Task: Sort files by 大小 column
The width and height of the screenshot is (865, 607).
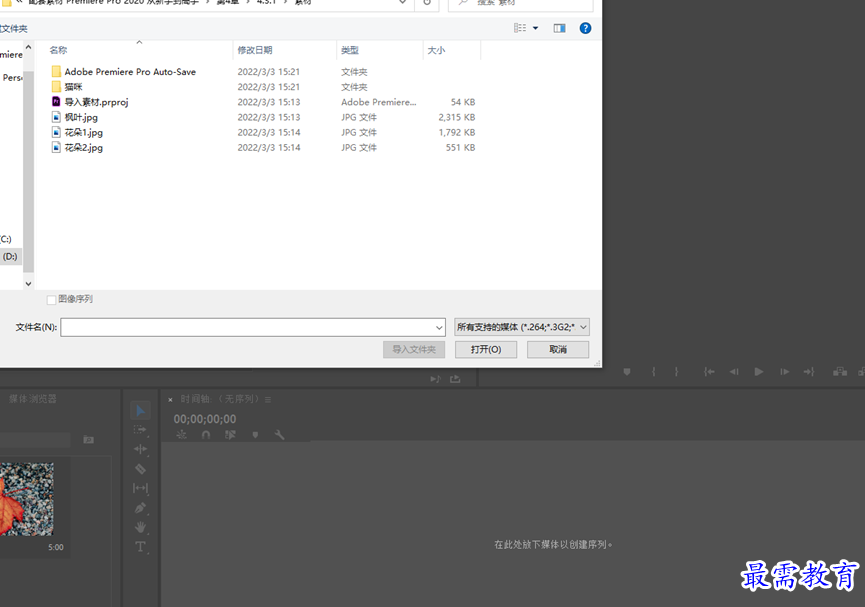Action: pos(436,50)
